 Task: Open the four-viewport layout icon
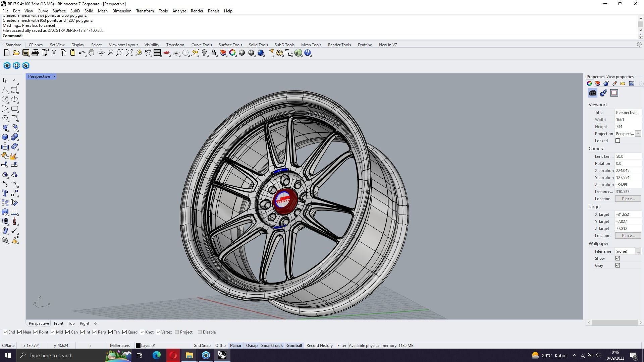click(x=157, y=53)
